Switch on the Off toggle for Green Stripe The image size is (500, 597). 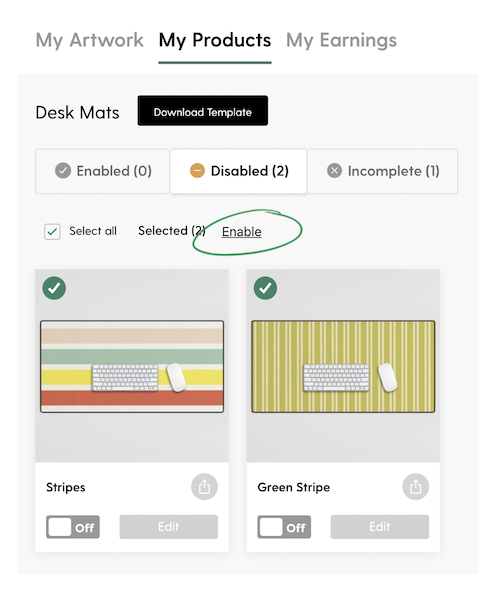click(x=284, y=527)
